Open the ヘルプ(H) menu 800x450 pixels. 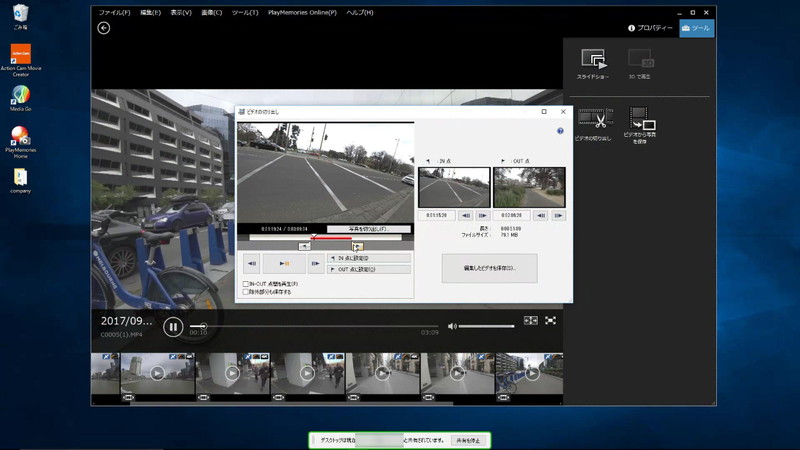360,12
